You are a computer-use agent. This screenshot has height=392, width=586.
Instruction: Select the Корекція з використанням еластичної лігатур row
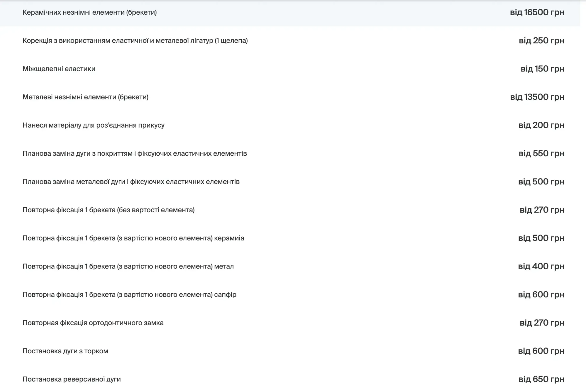(135, 41)
